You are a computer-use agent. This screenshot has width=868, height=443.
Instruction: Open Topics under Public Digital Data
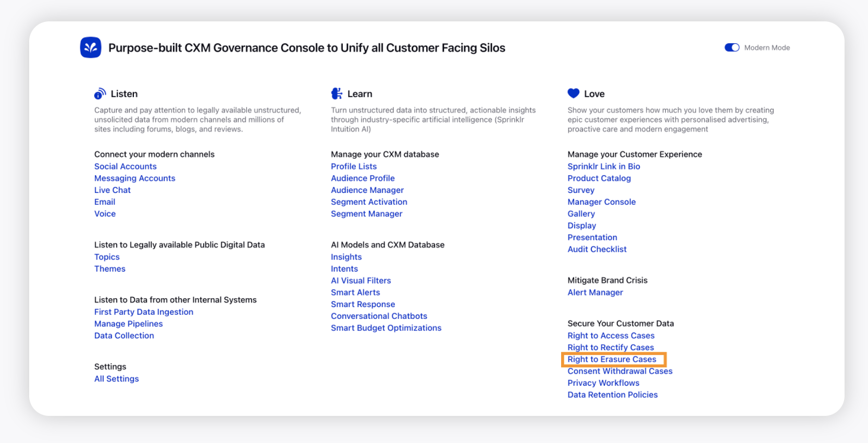[x=107, y=257]
